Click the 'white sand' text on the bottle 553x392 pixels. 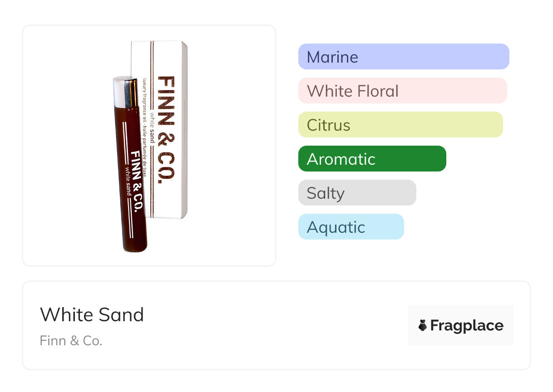(128, 181)
